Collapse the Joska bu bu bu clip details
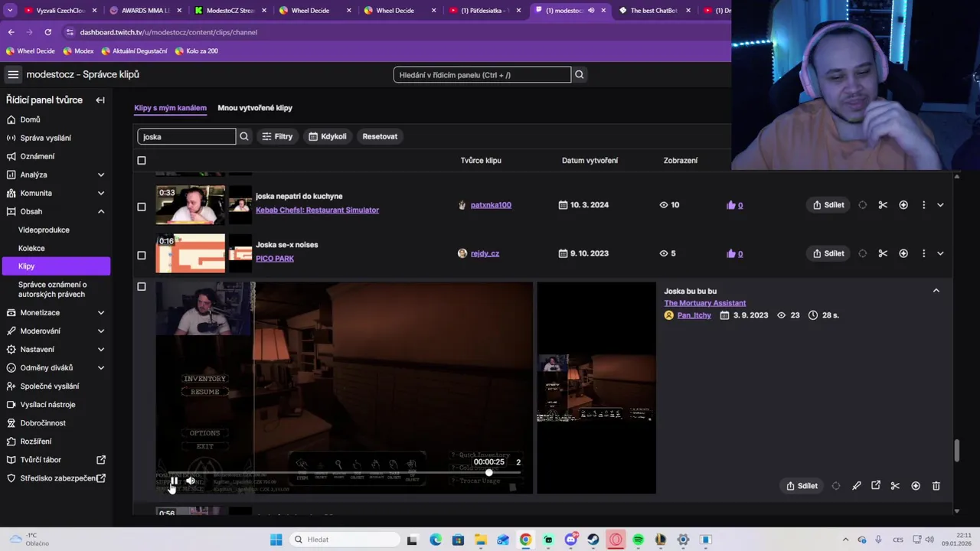Image resolution: width=980 pixels, height=551 pixels. point(936,291)
